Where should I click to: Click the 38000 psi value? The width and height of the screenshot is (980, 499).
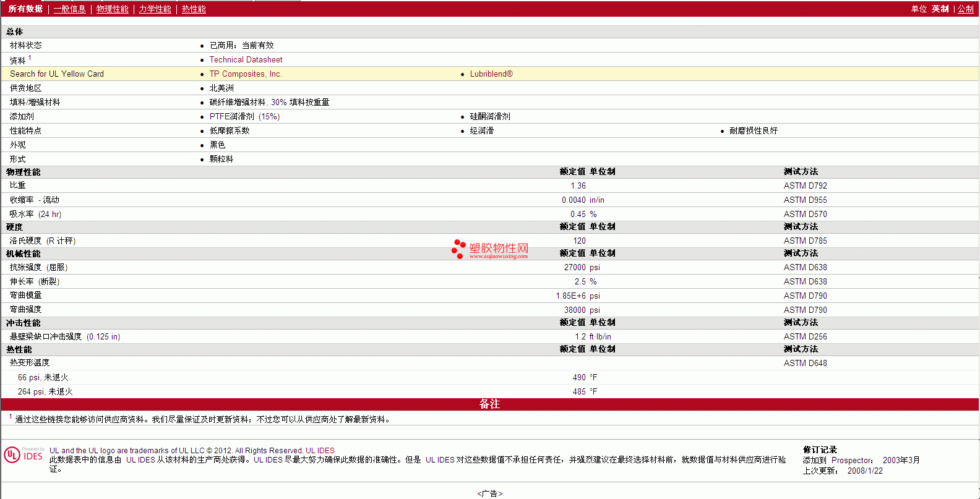click(582, 310)
